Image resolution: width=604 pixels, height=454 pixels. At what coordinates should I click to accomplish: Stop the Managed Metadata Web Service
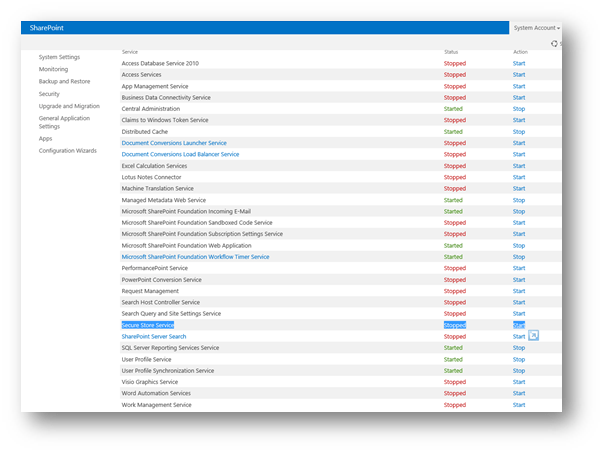pyautogui.click(x=519, y=200)
